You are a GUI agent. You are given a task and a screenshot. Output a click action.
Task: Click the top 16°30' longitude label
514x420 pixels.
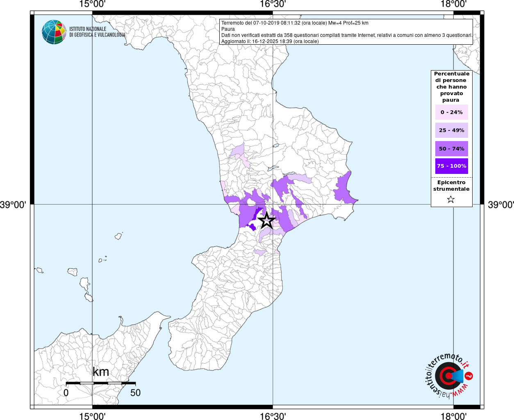pos(273,5)
